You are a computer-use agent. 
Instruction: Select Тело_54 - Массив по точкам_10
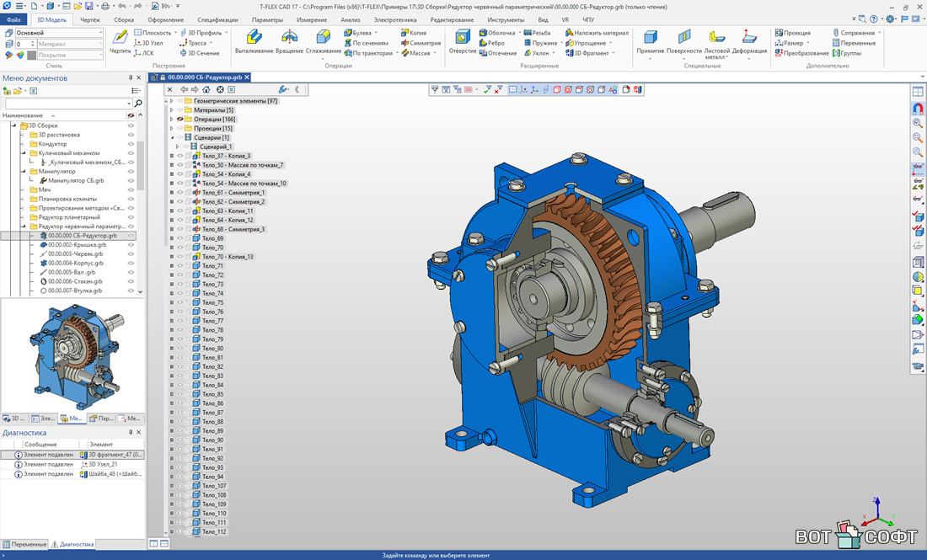coord(244,184)
